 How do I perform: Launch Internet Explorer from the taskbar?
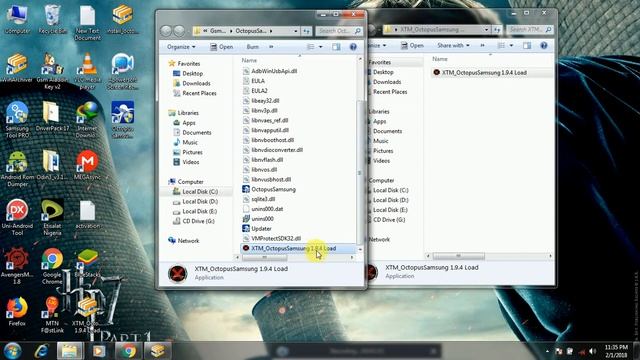[42, 351]
